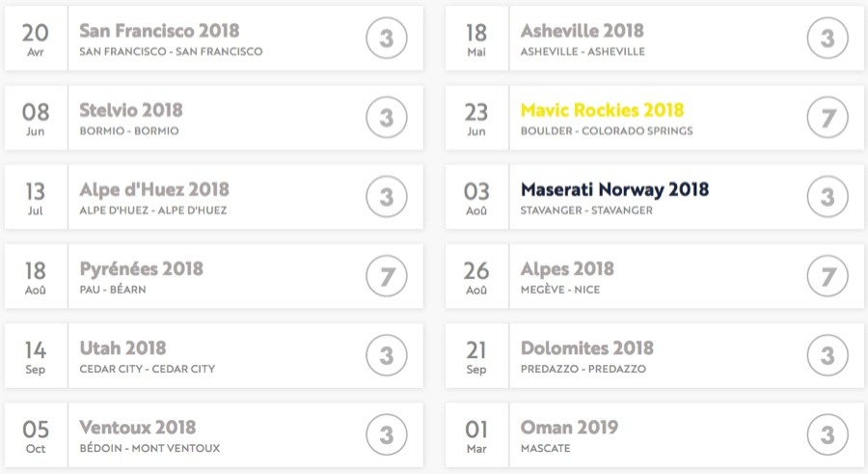The width and height of the screenshot is (868, 474).
Task: Click the 3-day badge for Stelvio 2018
Action: click(x=387, y=118)
